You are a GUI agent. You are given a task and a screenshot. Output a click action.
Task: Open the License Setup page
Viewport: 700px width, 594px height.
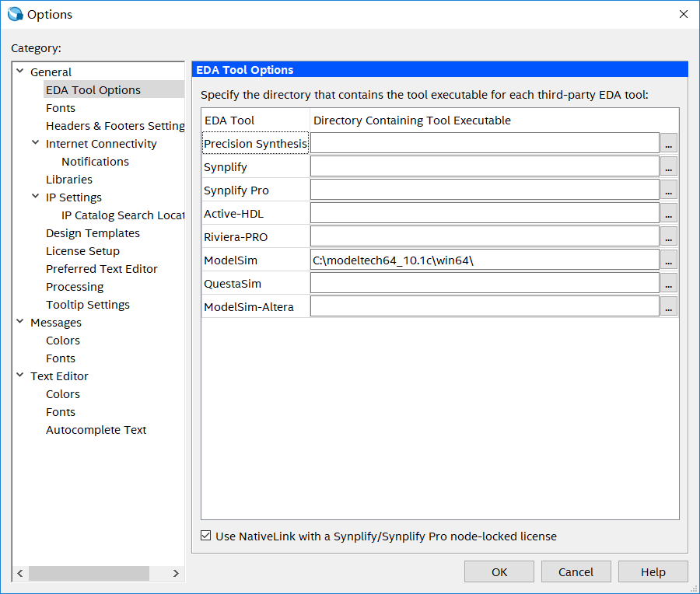tap(82, 251)
